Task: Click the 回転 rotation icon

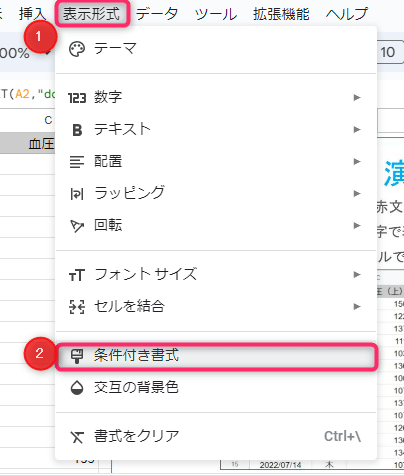Action: [77, 226]
